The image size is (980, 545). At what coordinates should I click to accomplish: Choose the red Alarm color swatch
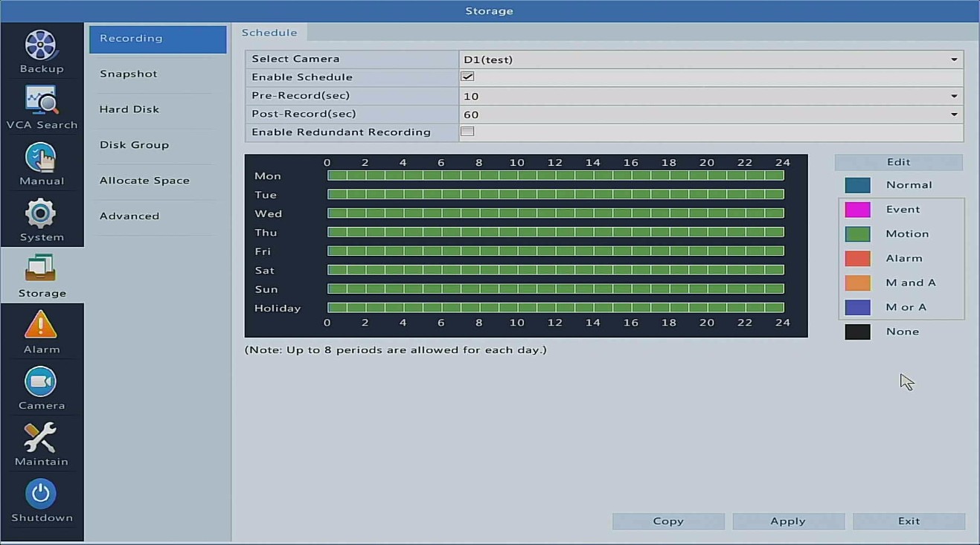coord(857,259)
